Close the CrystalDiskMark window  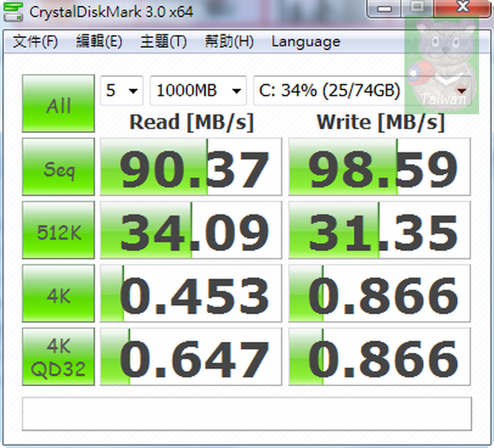coord(463,7)
